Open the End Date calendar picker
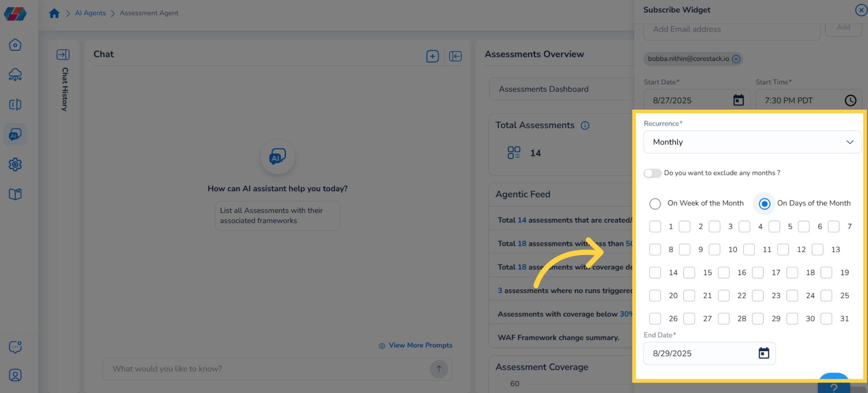 763,353
